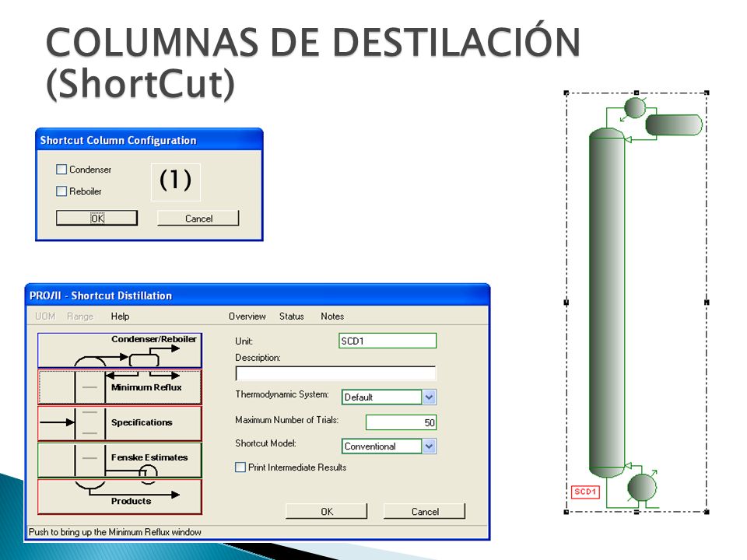Click OK in Shortcut Distillation dialog
Image resolution: width=747 pixels, height=560 pixels.
pos(326,512)
